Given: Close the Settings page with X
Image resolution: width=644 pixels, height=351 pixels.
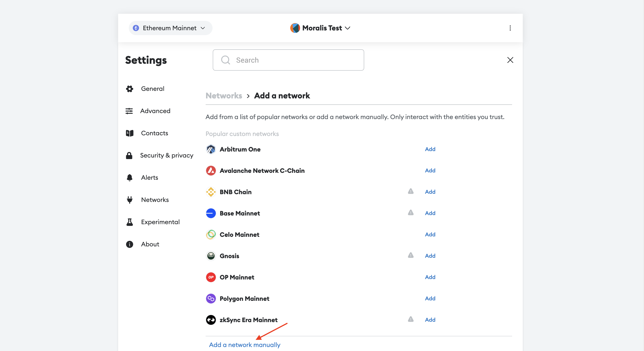Looking at the screenshot, I should point(510,60).
